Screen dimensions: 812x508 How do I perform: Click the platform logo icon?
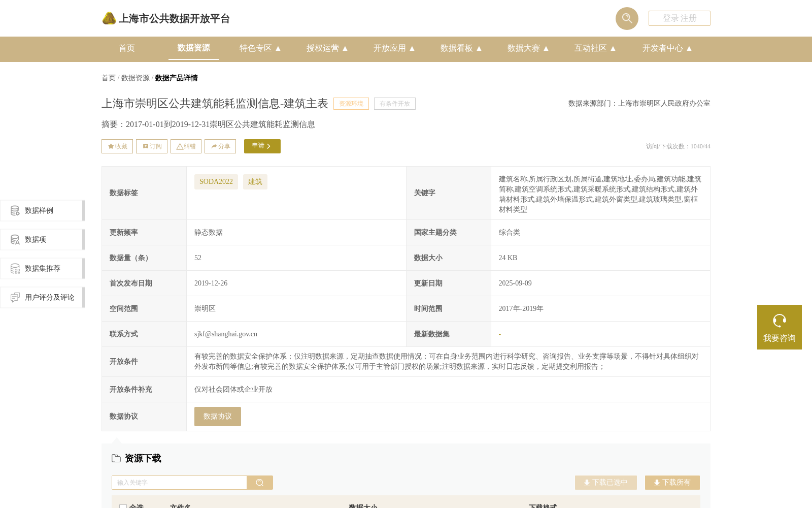[109, 18]
